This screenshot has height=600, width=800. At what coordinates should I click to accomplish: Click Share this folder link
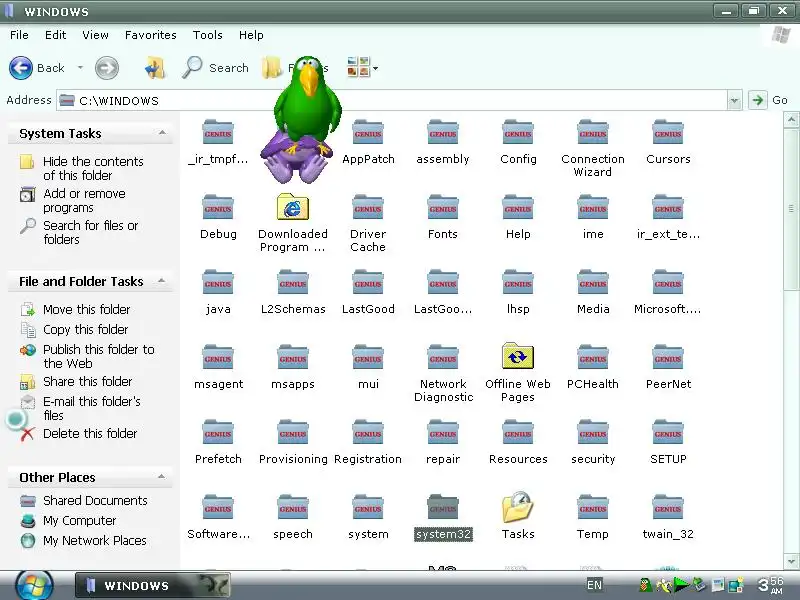87,382
